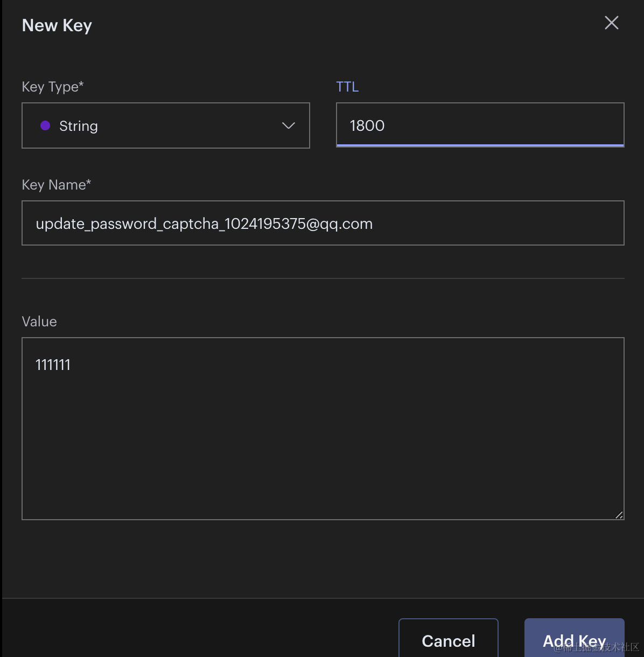The image size is (644, 657).
Task: Click the divider line below Key Name
Action: (323, 278)
